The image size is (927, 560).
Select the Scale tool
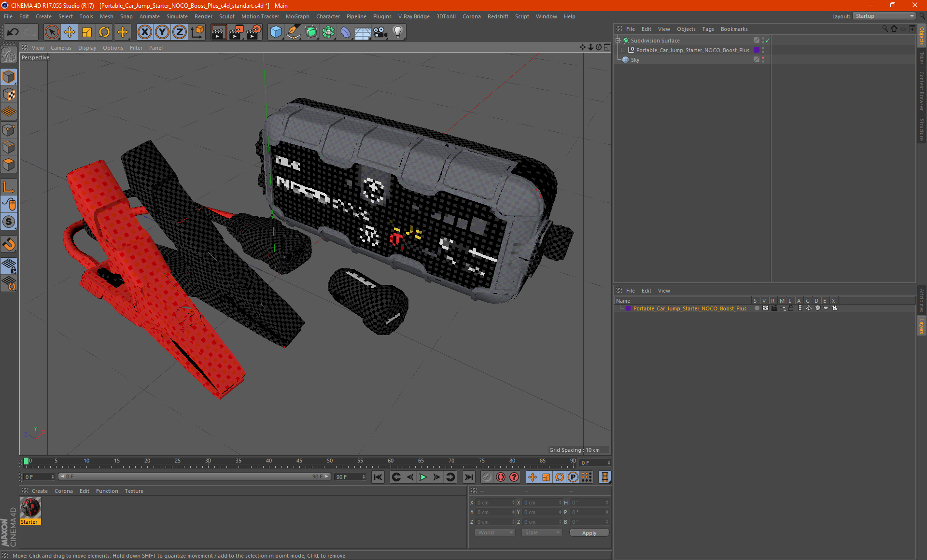point(87,32)
